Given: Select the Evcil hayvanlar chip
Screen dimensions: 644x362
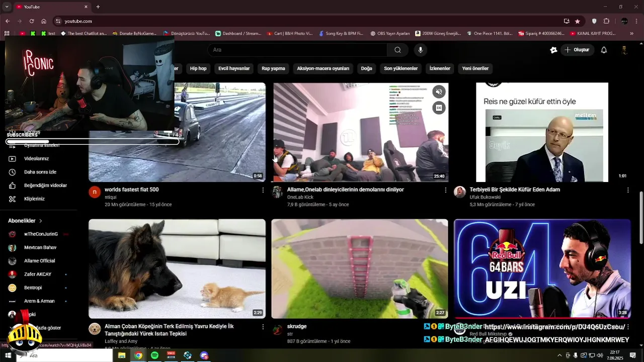Looking at the screenshot, I should (x=234, y=68).
